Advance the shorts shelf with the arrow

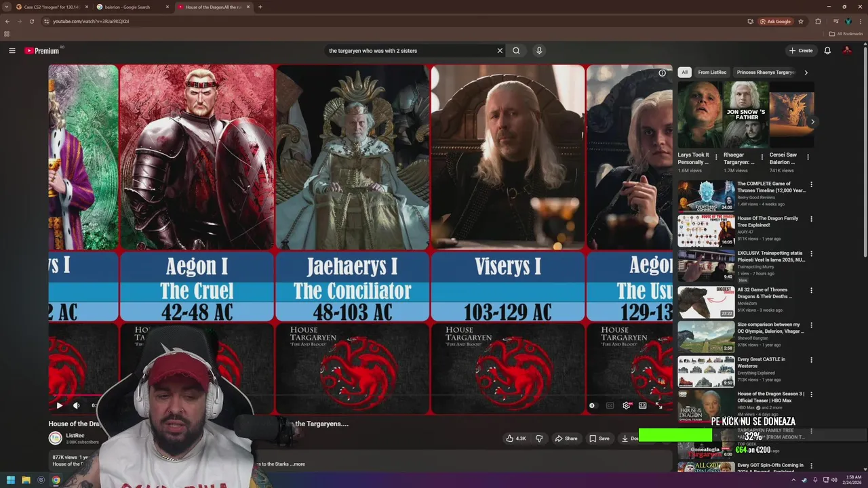click(x=812, y=122)
